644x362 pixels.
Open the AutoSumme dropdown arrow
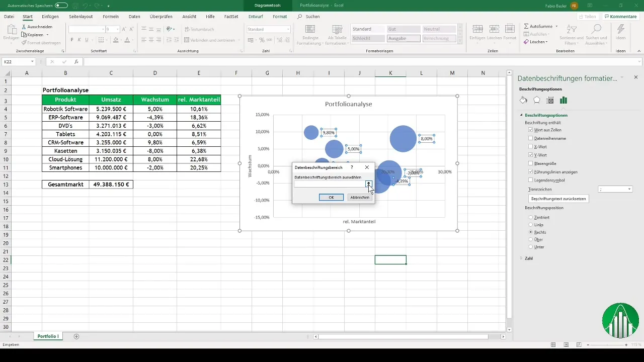[555, 26]
